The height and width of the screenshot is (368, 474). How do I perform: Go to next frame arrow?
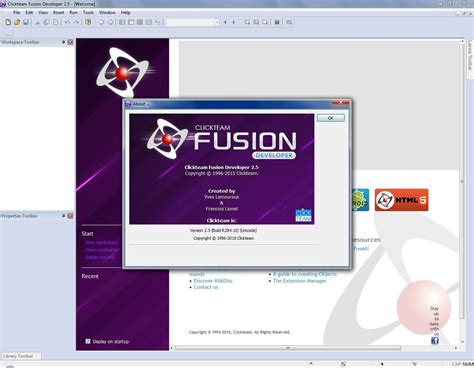[x=234, y=22]
